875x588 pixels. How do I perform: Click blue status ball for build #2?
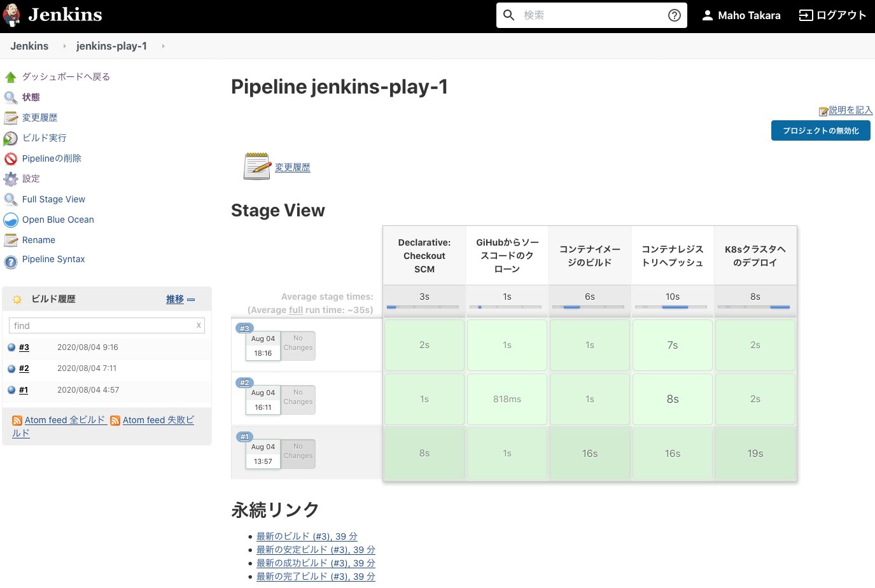click(11, 368)
